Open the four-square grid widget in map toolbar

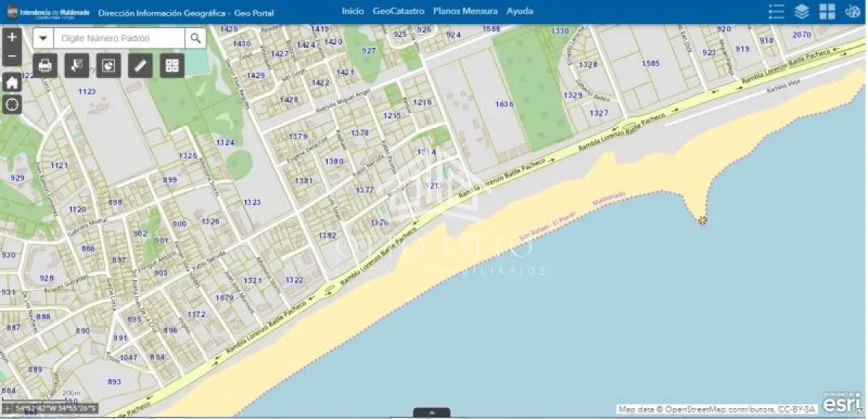tap(172, 66)
